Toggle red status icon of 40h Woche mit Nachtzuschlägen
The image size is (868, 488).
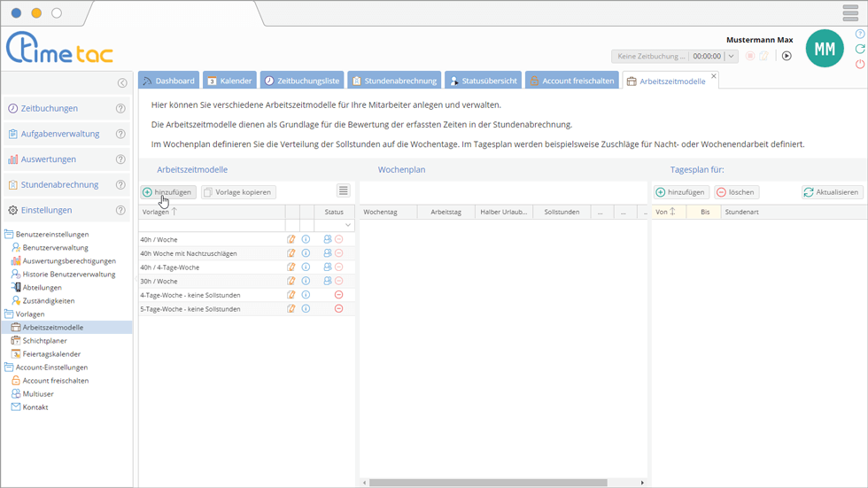(338, 253)
